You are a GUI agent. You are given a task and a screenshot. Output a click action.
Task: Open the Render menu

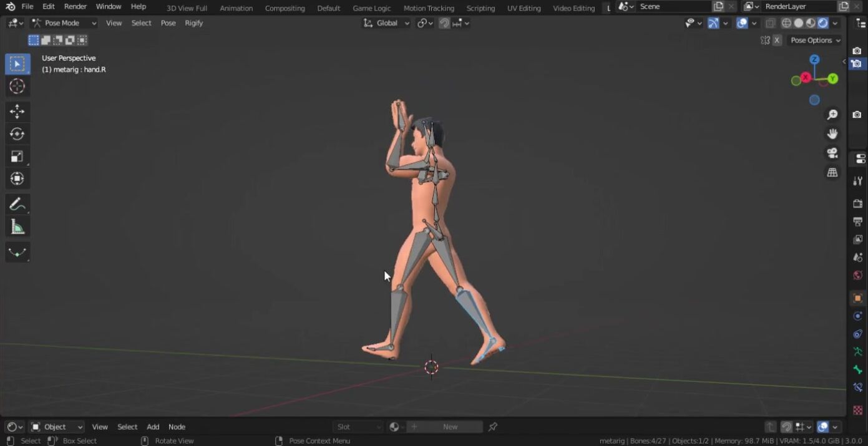[76, 6]
